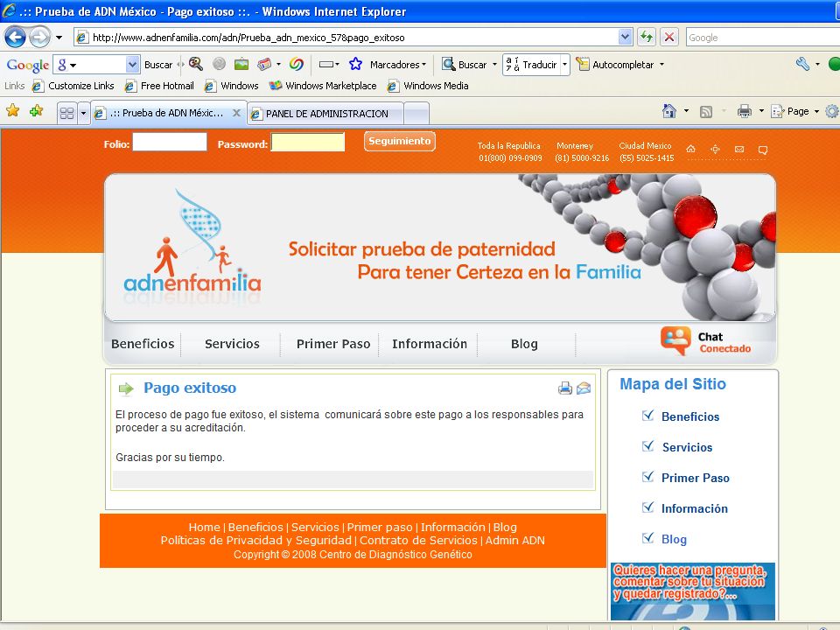The height and width of the screenshot is (630, 840).
Task: Click the Autocompletar toolbar button
Action: pos(615,65)
